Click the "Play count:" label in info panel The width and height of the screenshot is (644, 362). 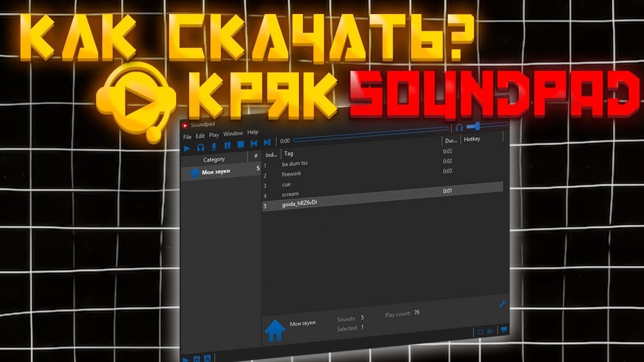[x=397, y=314]
